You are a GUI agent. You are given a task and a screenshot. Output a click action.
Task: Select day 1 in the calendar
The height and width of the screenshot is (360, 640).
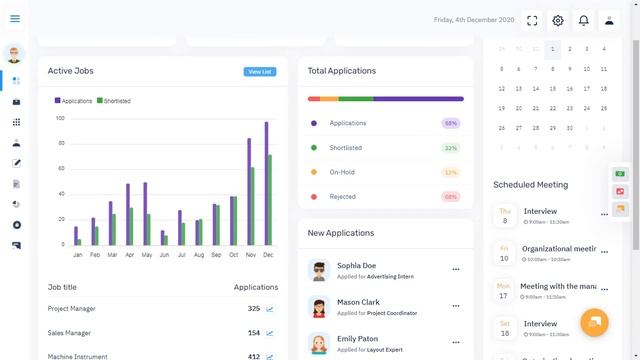553,49
